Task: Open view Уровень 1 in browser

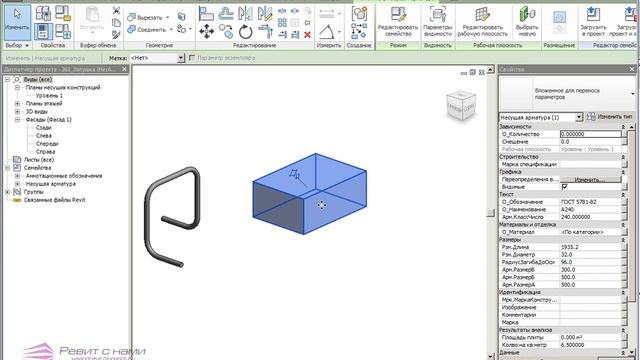Action: 49,96
